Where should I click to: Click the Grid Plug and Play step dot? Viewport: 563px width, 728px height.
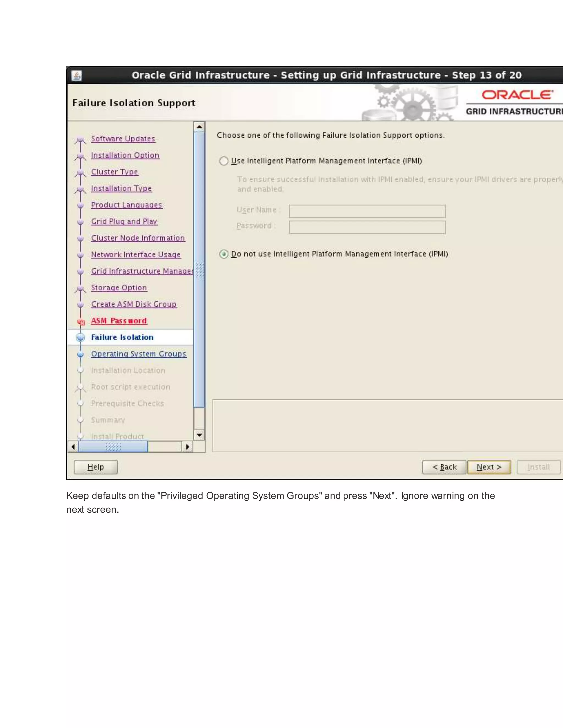[80, 222]
